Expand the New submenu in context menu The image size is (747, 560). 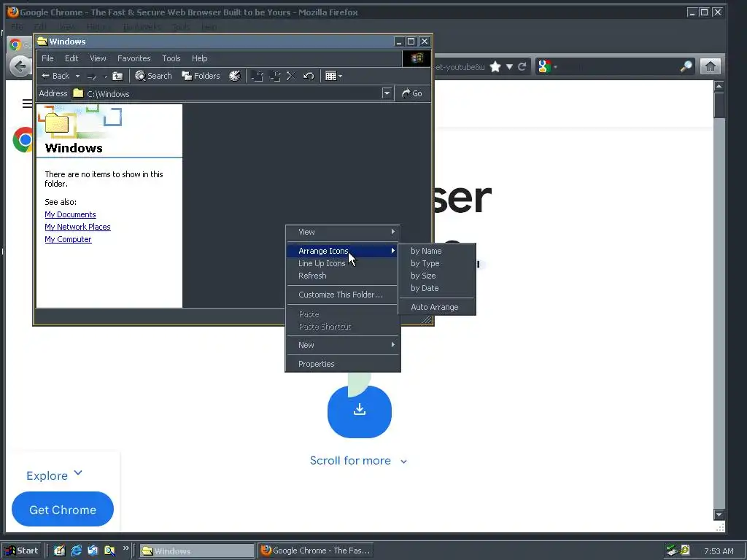tap(343, 345)
